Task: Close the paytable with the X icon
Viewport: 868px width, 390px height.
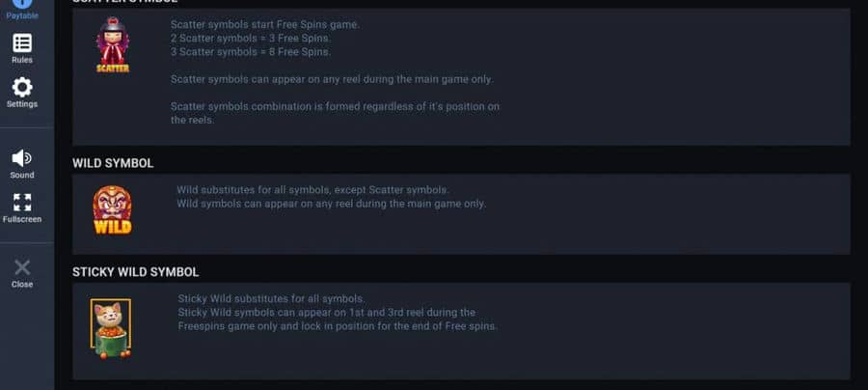Action: coord(22,267)
